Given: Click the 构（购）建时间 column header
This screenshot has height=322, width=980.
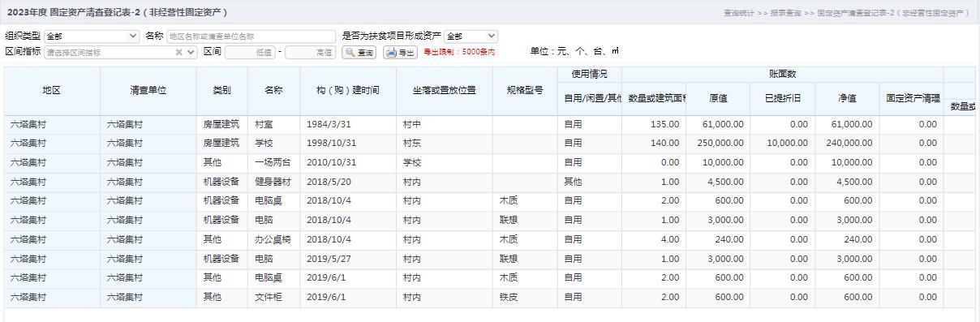Looking at the screenshot, I should coord(348,91).
